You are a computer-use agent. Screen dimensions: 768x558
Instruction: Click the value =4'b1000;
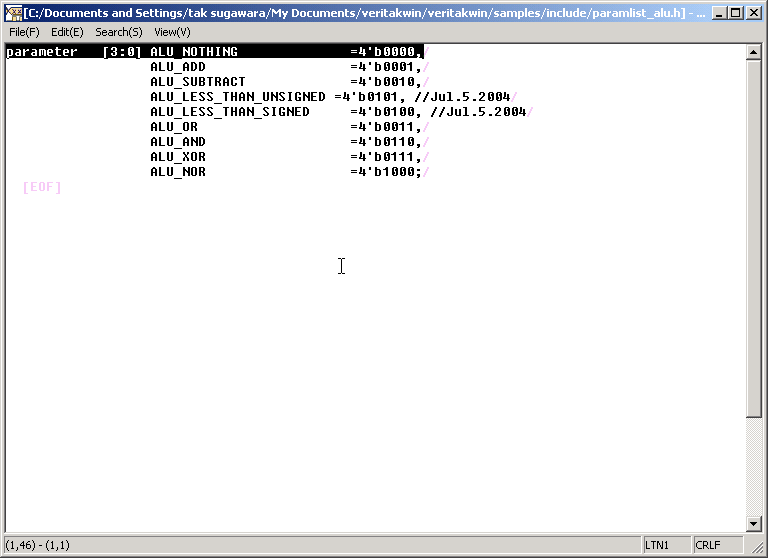point(386,172)
